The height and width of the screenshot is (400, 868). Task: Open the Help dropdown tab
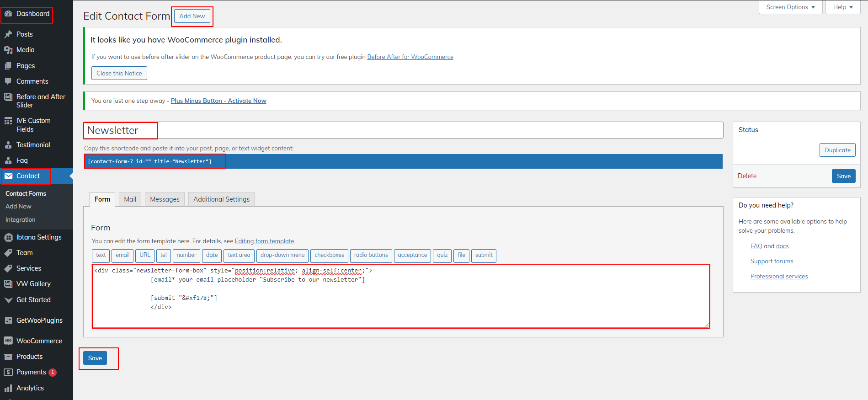pos(842,7)
